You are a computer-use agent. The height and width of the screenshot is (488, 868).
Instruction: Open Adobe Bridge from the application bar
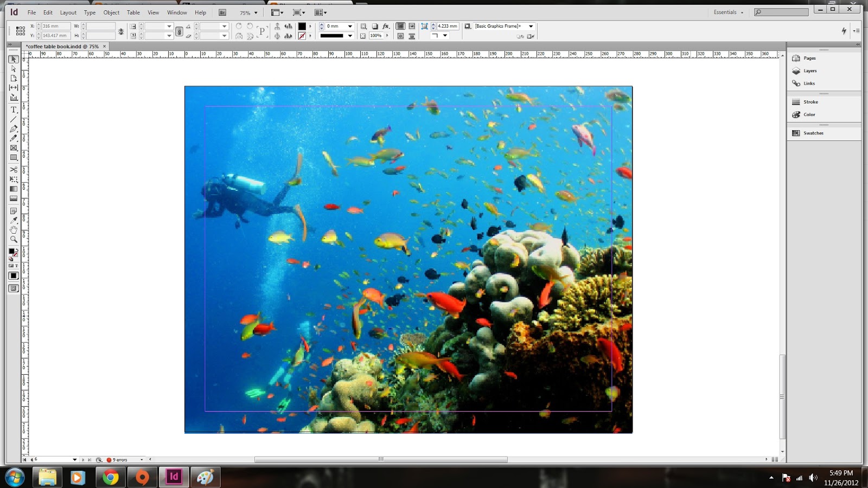pos(222,12)
